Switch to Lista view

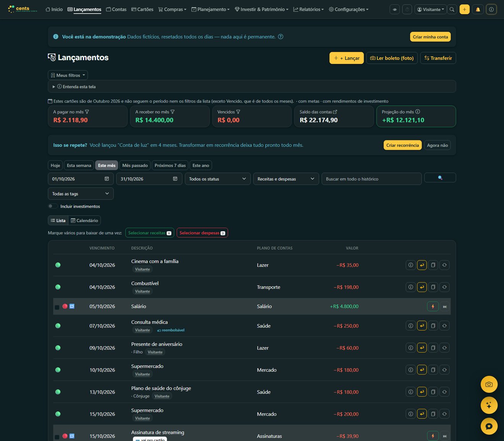click(58, 220)
